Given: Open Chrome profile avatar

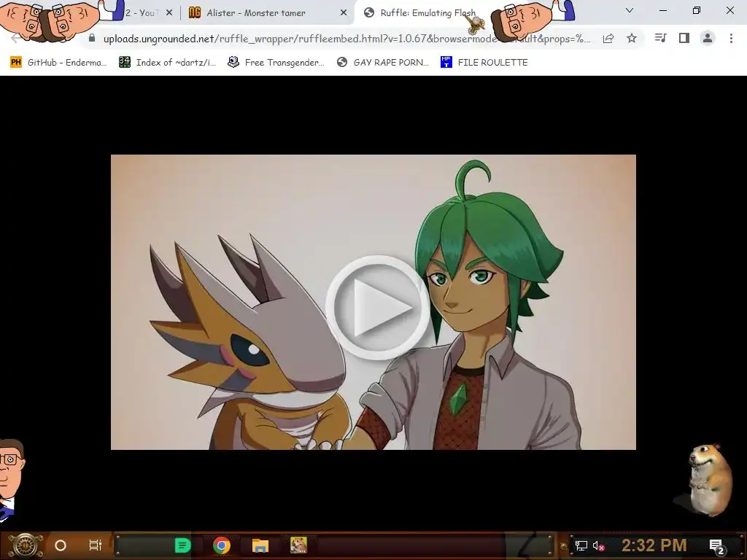Looking at the screenshot, I should (708, 38).
